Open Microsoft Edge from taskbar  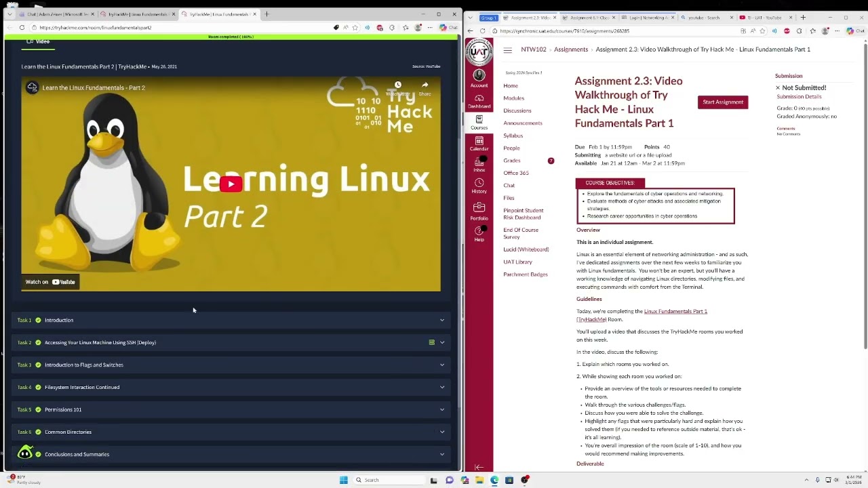494,480
